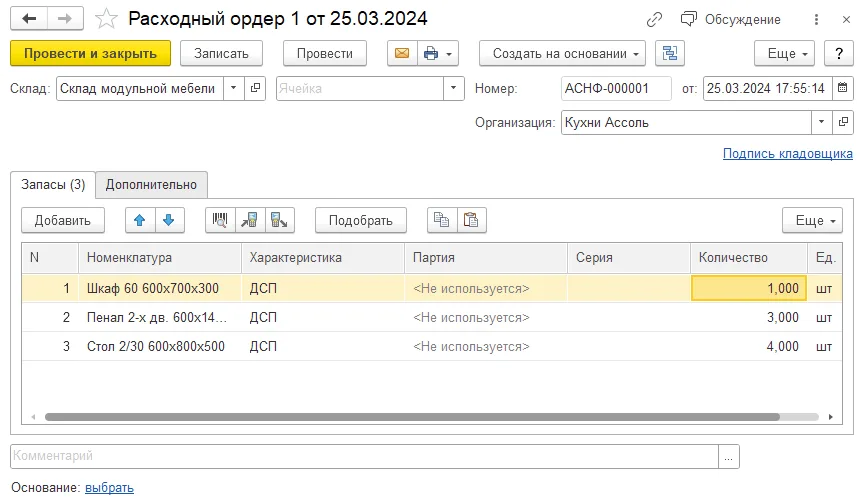
Task: Open the Организация item card
Action: click(843, 123)
